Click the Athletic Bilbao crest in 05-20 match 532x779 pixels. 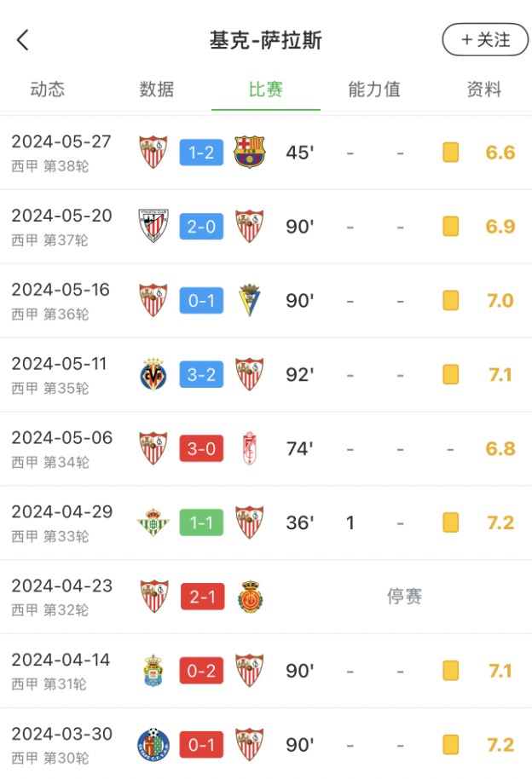point(153,227)
